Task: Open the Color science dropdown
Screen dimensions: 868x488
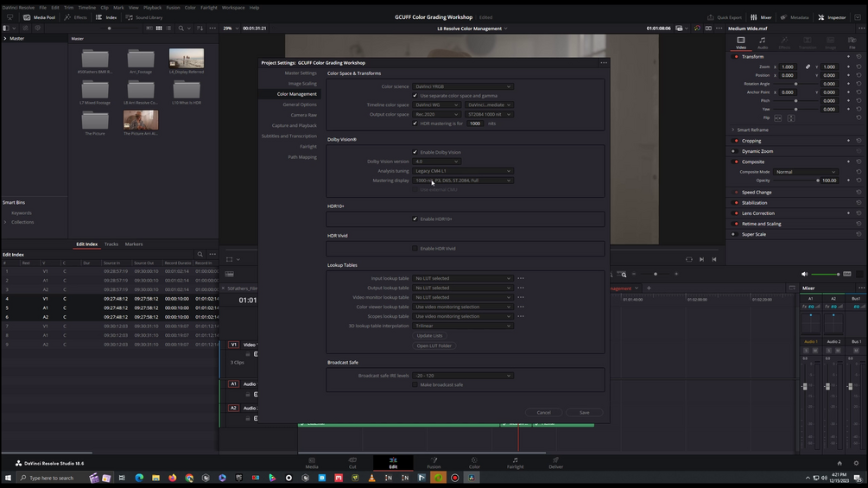Action: [x=462, y=86]
